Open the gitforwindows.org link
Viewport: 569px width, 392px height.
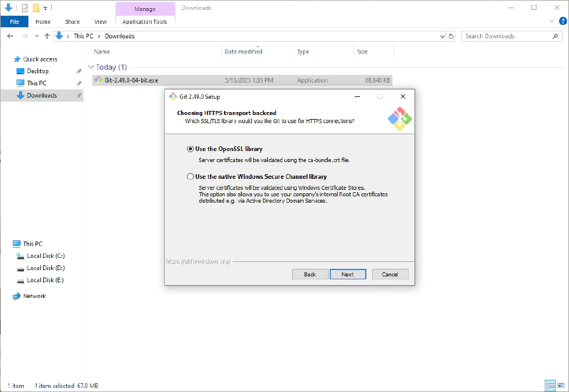[x=199, y=261]
